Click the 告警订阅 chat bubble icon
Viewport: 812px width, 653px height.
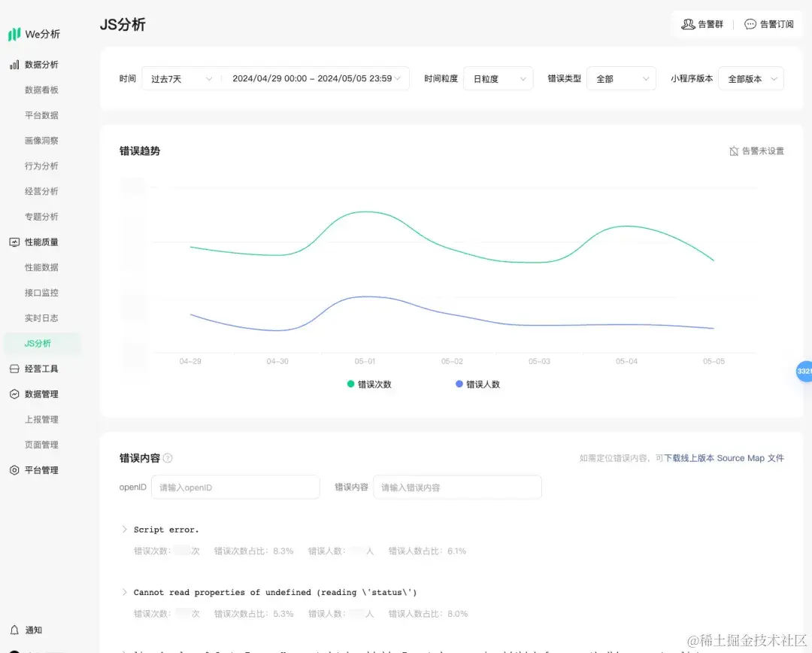(750, 24)
